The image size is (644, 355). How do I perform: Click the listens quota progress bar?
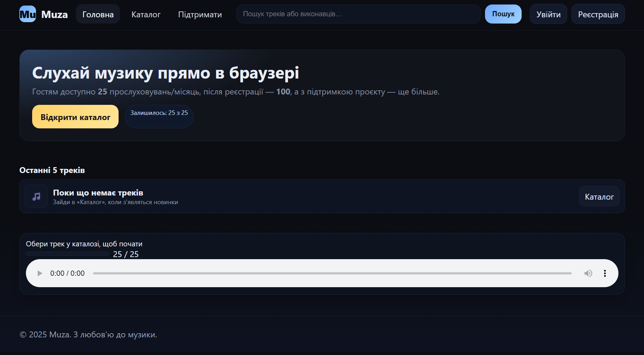(x=67, y=254)
